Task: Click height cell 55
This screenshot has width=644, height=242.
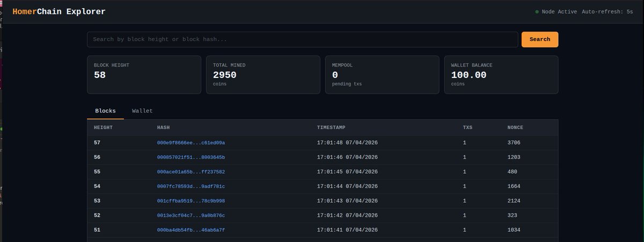Action: (97, 172)
